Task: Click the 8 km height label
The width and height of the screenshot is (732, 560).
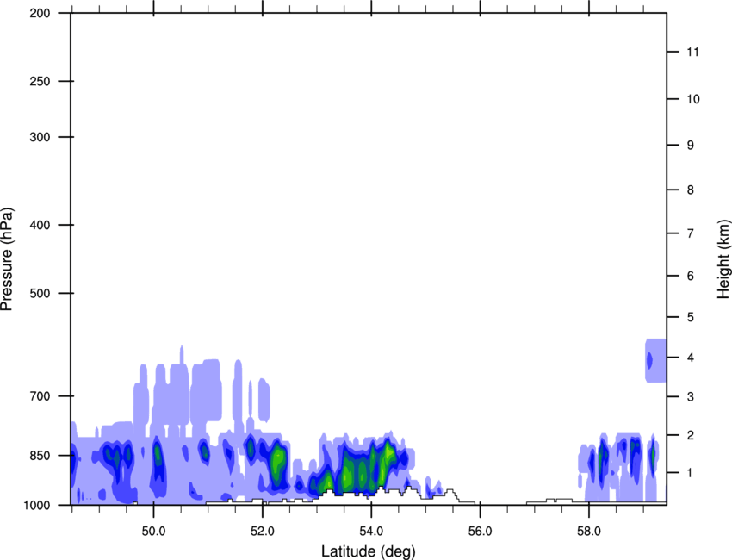Action: (691, 190)
